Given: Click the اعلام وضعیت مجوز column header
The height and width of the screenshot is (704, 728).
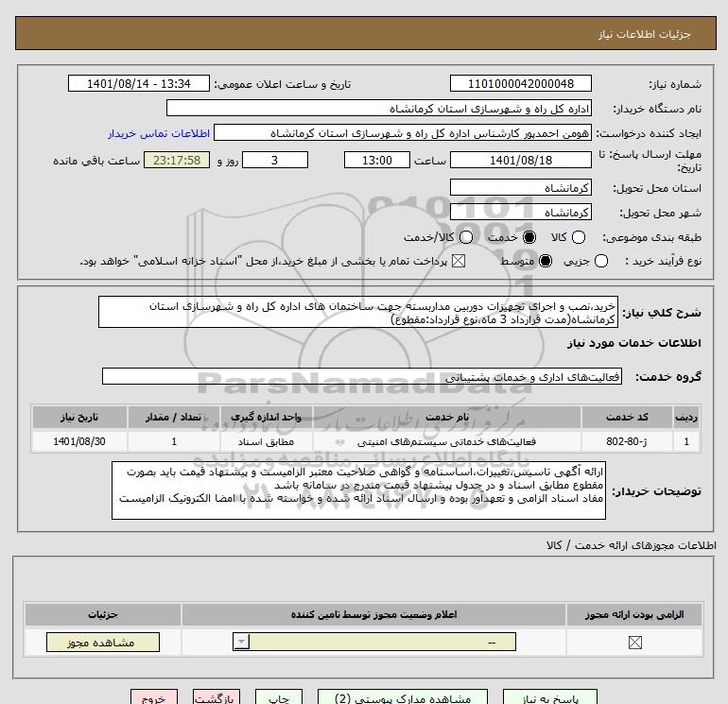Looking at the screenshot, I should click(373, 615).
